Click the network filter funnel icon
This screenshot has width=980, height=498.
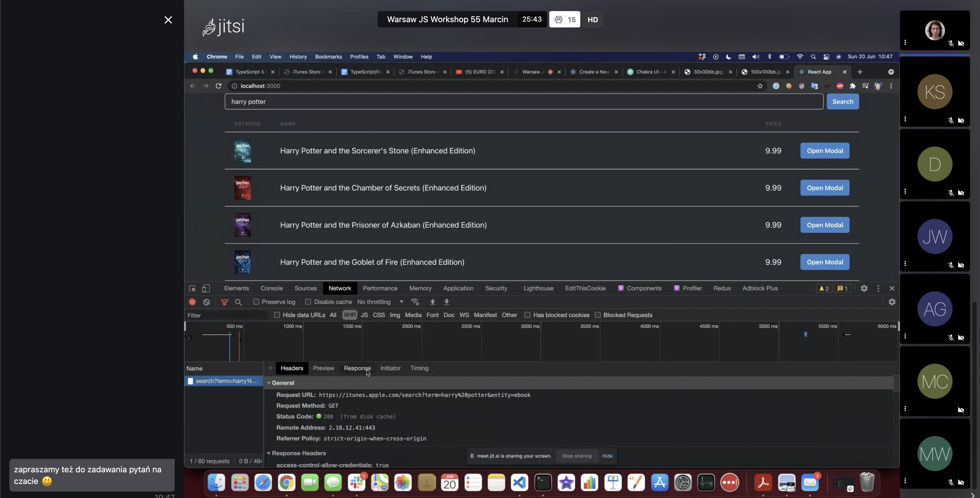click(224, 302)
